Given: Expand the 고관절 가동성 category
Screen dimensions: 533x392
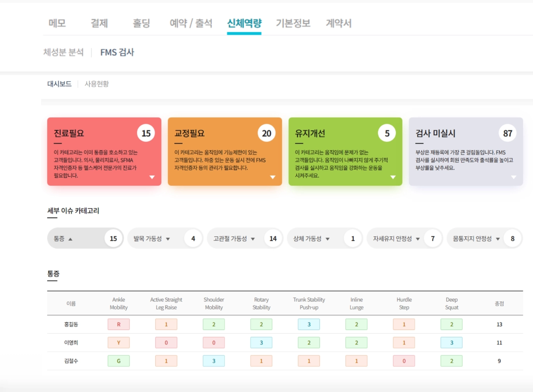Looking at the screenshot, I should (245, 238).
